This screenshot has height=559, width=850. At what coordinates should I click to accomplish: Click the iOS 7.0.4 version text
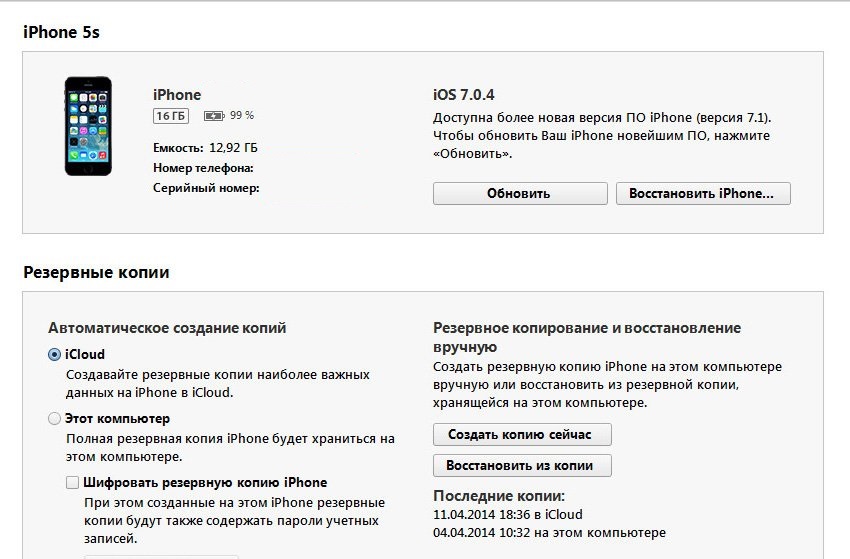[x=465, y=94]
